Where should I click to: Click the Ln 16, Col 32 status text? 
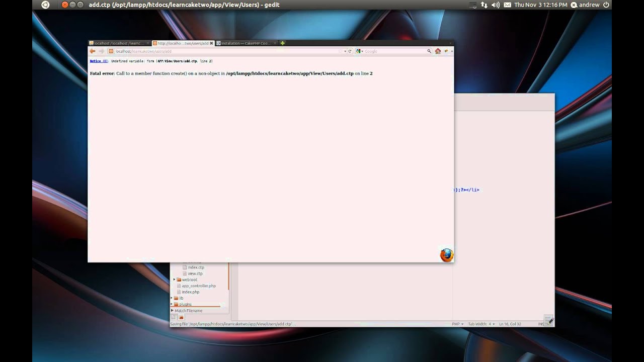click(510, 324)
